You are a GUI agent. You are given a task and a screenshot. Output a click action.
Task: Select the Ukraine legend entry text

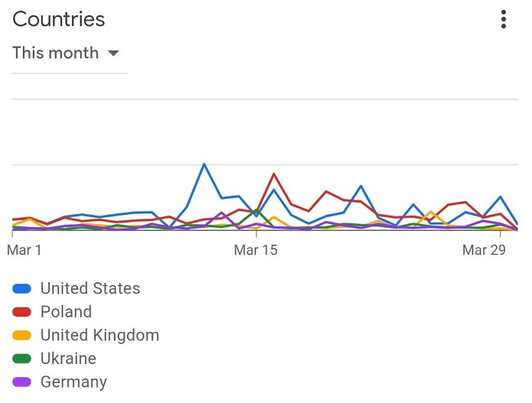coord(68,359)
